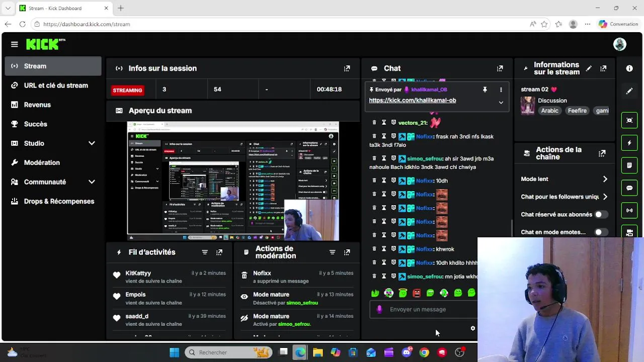Pop out Actions de modération panel
The height and width of the screenshot is (362, 644).
(347, 252)
